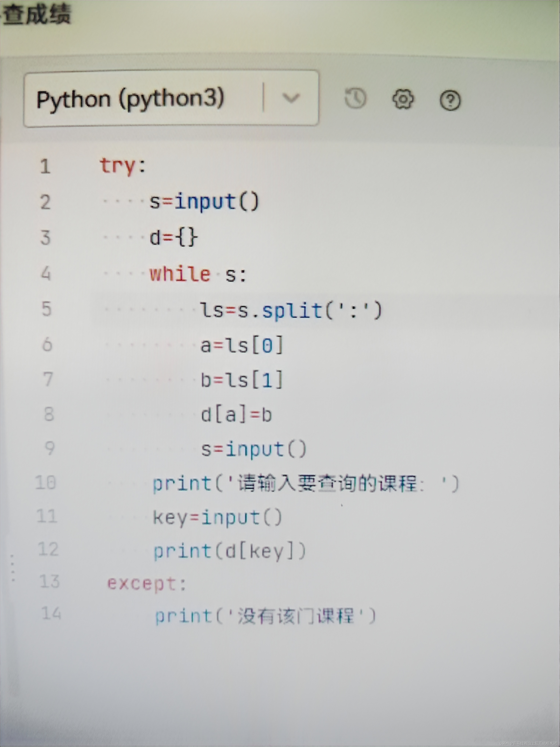Click print('没有该门课程') on line 14
The width and height of the screenshot is (560, 747).
point(265,616)
